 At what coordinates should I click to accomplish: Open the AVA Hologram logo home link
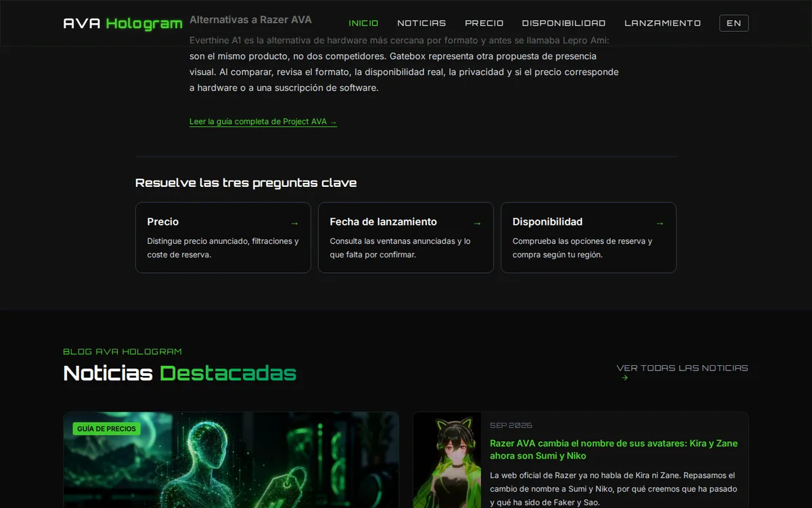coord(122,23)
